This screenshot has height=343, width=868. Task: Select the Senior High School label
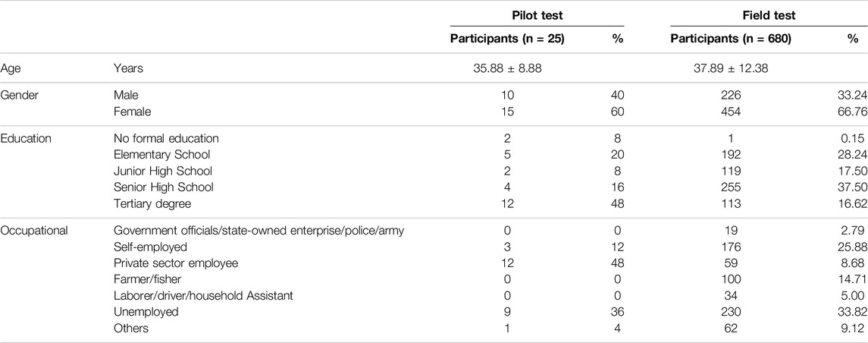pos(163,187)
